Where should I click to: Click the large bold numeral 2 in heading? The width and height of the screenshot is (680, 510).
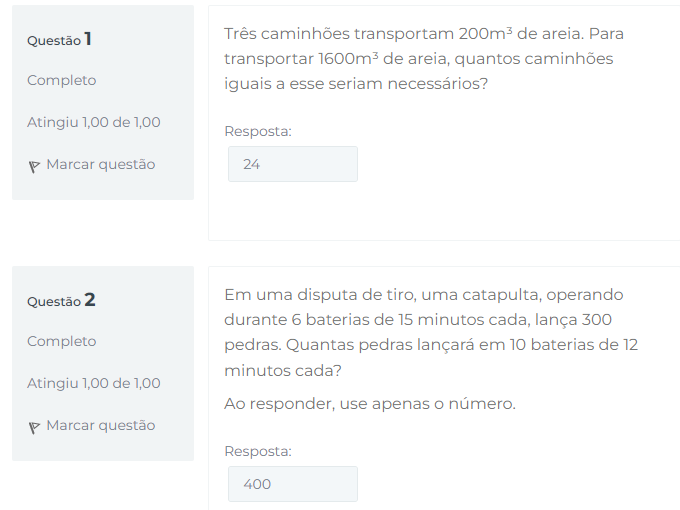tap(90, 300)
